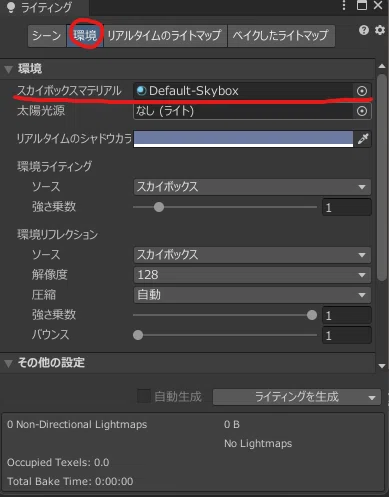The width and height of the screenshot is (389, 497).
Task: Switch to the シーン tab
Action: tap(47, 35)
